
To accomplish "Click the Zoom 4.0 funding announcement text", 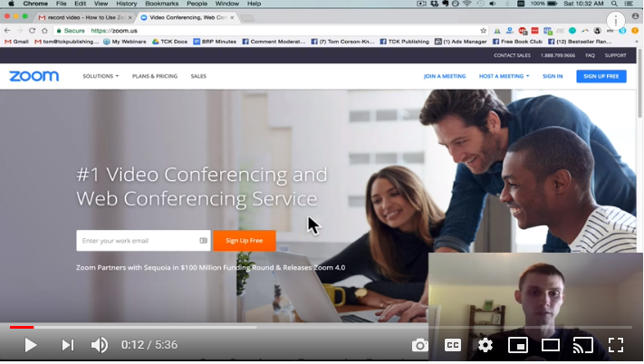I will pyautogui.click(x=211, y=267).
